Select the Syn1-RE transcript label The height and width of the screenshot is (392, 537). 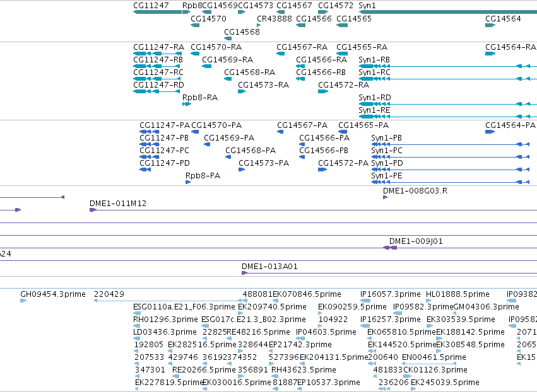[x=374, y=110]
